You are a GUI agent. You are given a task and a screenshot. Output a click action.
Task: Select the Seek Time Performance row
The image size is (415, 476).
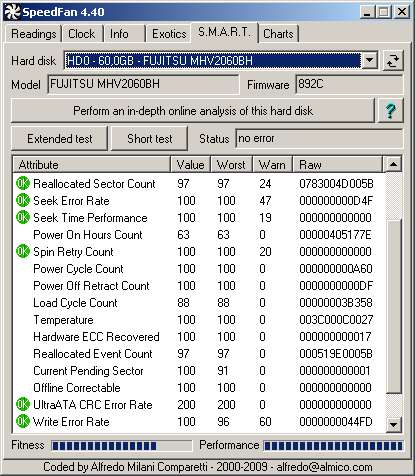pos(199,217)
